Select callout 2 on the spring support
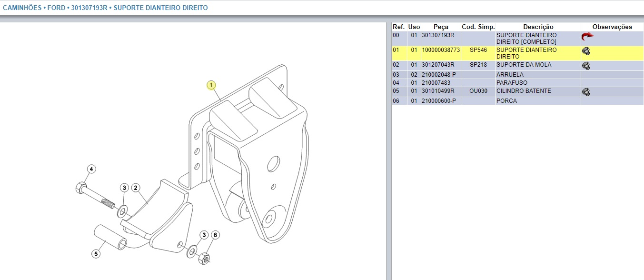Image resolution: width=644 pixels, height=280 pixels. (x=135, y=188)
